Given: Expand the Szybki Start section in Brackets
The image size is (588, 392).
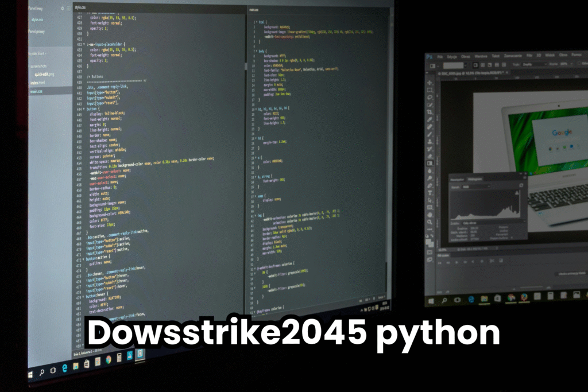Looking at the screenshot, I should (36, 53).
